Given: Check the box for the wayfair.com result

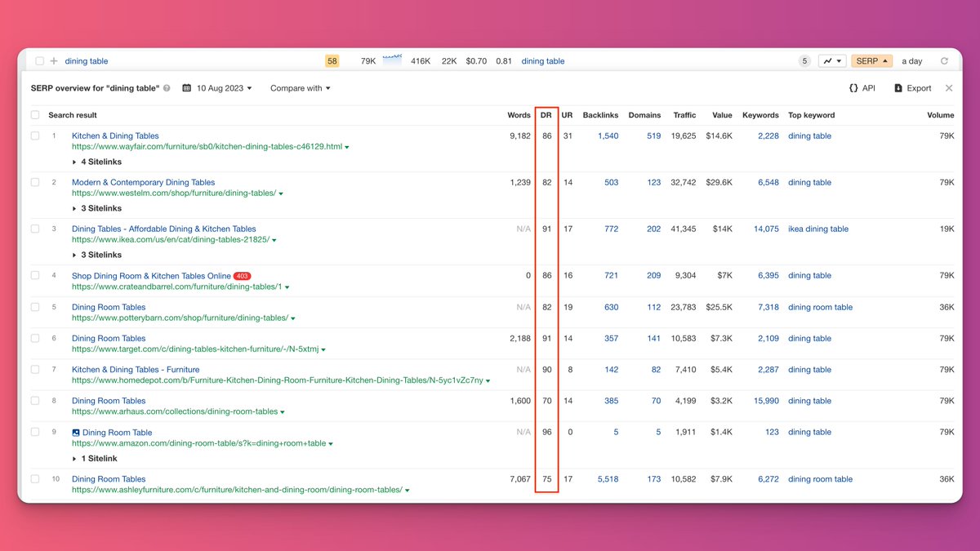Looking at the screenshot, I should pyautogui.click(x=35, y=136).
